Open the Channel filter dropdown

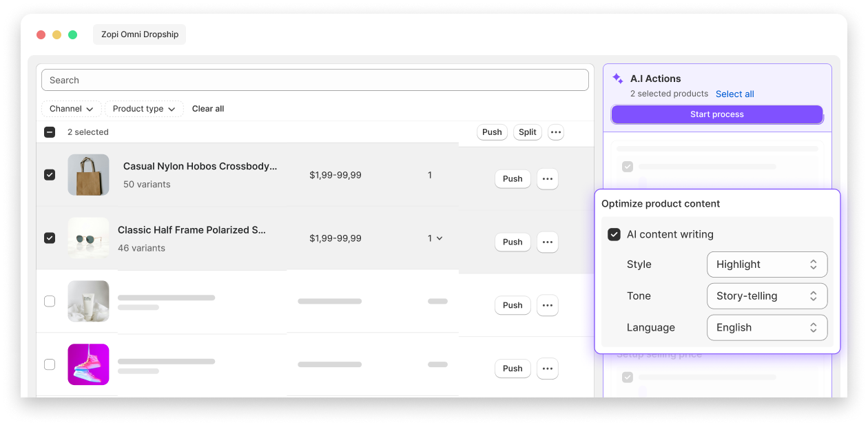coord(72,109)
